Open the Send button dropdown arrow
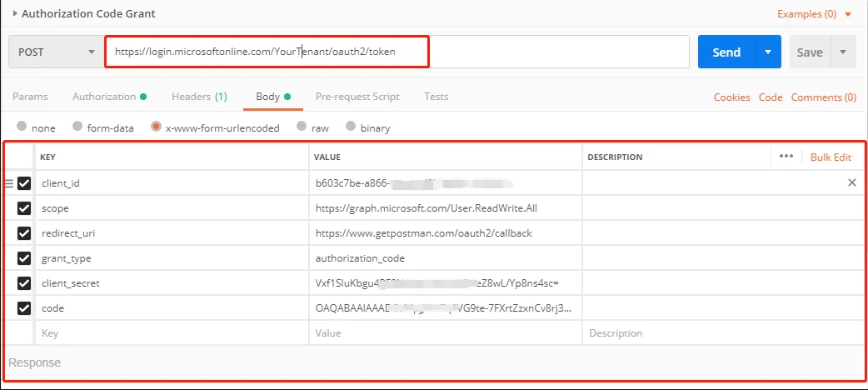The width and height of the screenshot is (868, 390). coord(768,52)
